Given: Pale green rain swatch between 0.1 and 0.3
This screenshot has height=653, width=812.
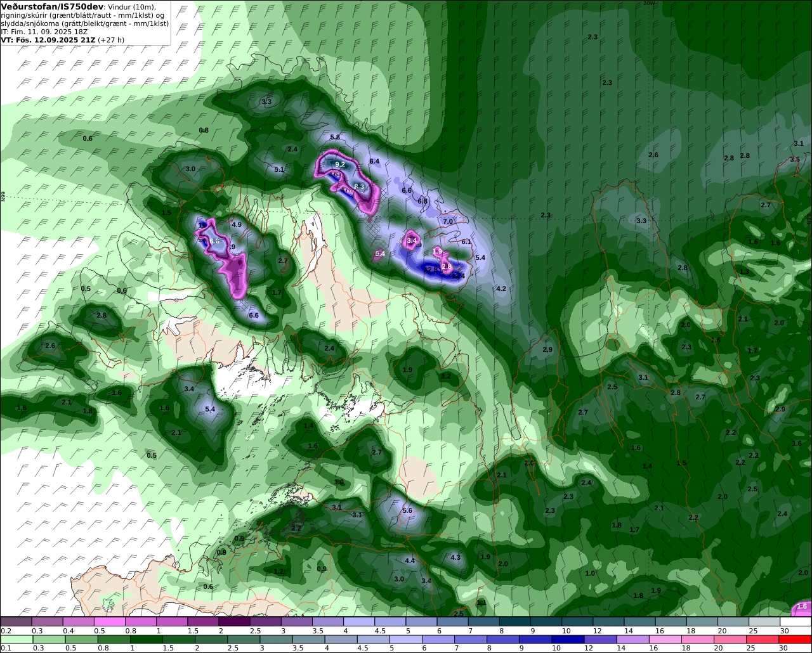Looking at the screenshot, I should pyautogui.click(x=16, y=639).
